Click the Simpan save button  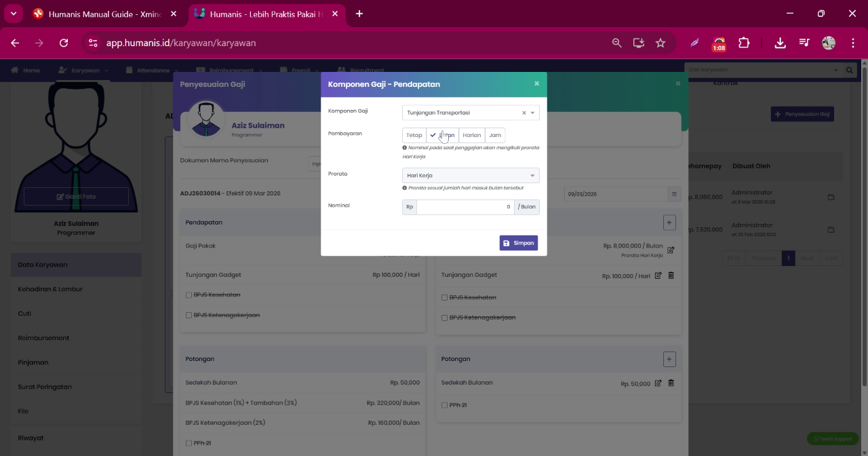click(519, 243)
